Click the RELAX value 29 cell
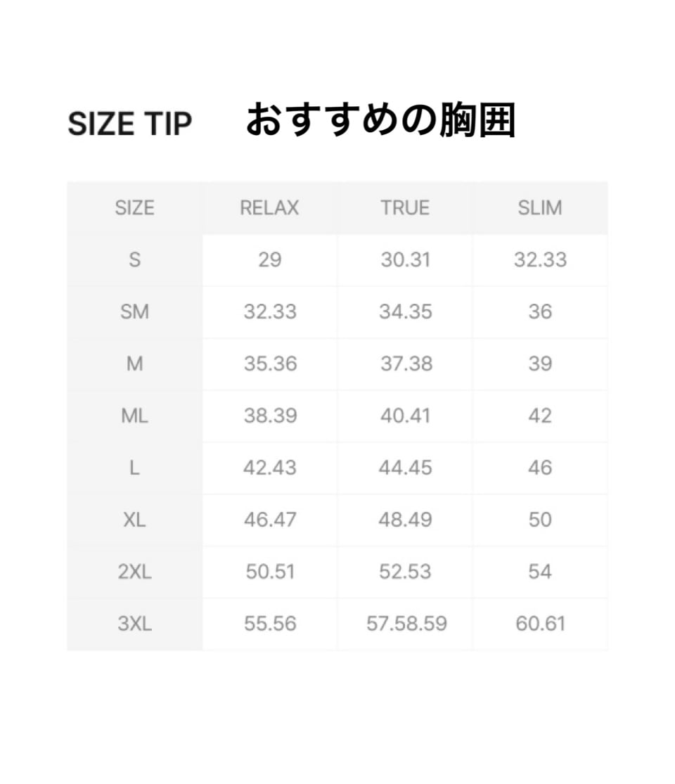 269,260
